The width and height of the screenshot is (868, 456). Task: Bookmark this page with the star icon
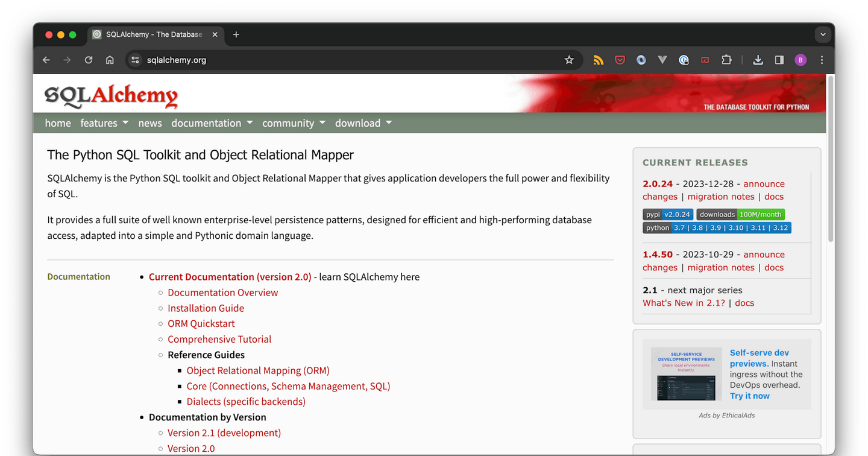pos(569,60)
